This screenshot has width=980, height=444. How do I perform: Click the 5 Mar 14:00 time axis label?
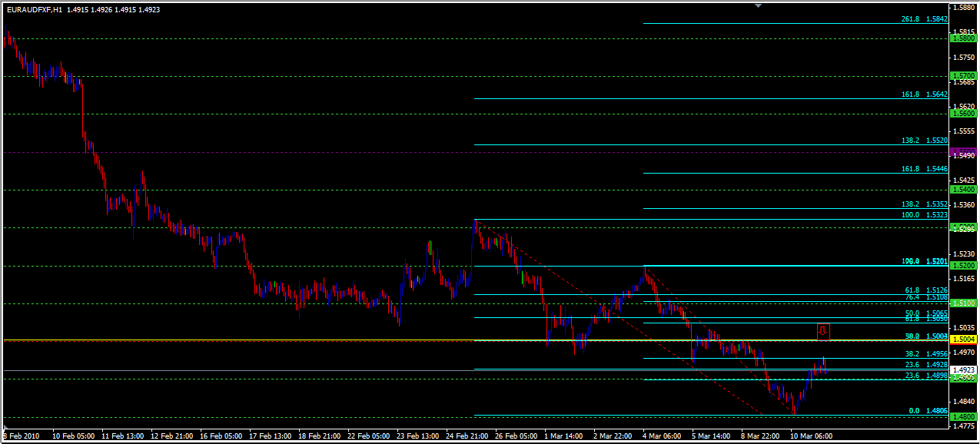click(x=712, y=436)
